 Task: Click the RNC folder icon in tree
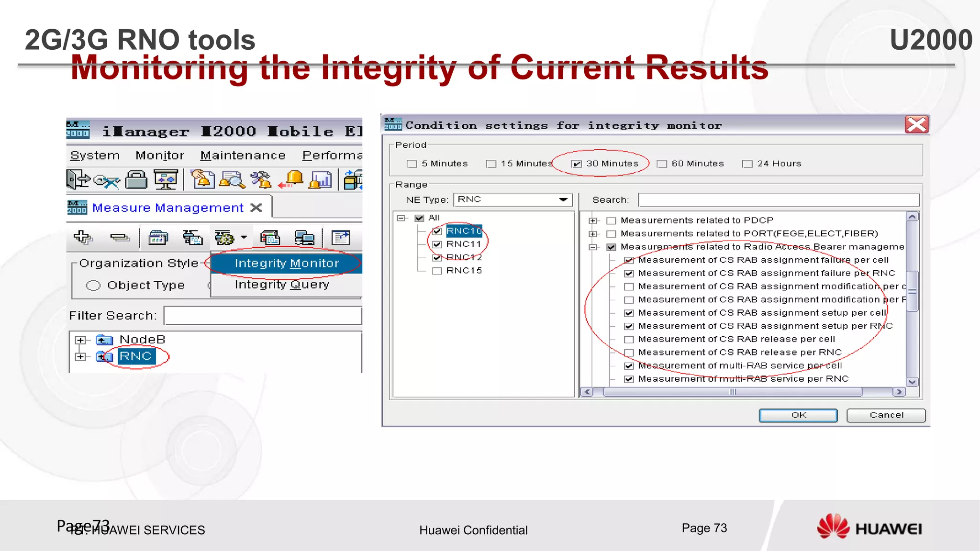click(104, 357)
